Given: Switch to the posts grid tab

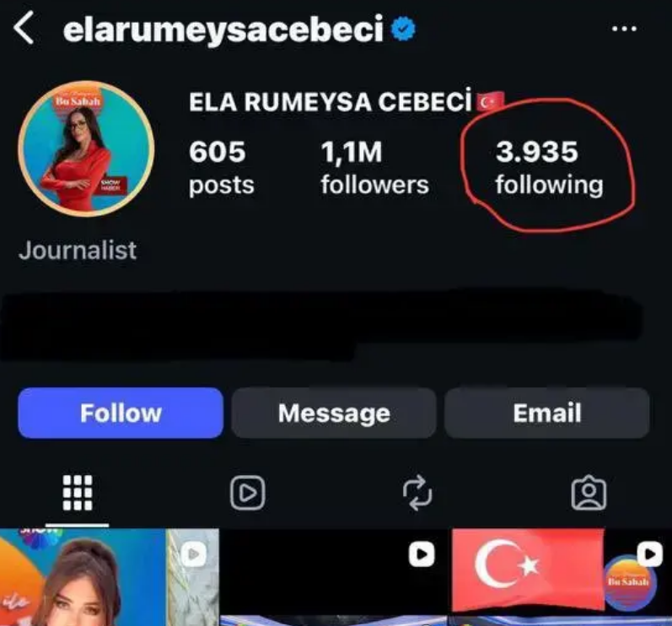Looking at the screenshot, I should click(x=78, y=493).
